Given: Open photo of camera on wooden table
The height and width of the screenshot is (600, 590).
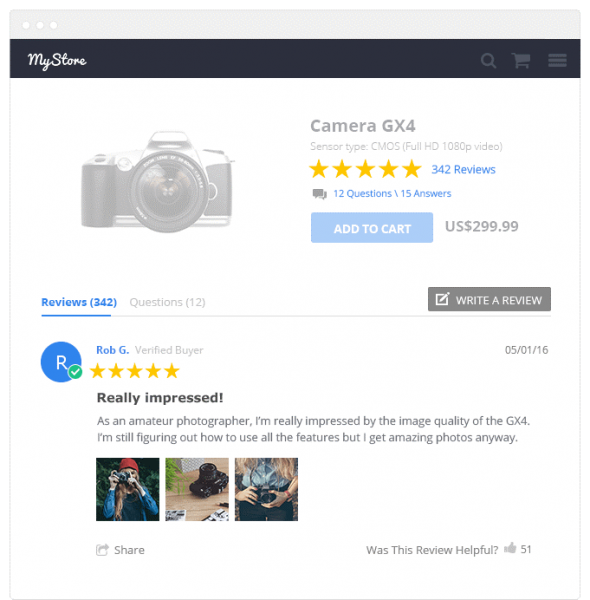Looking at the screenshot, I should [197, 489].
